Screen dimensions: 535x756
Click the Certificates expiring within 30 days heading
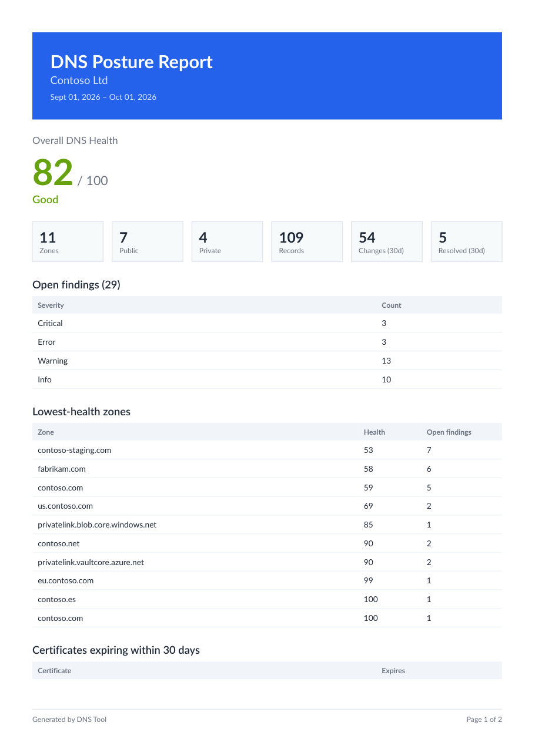(x=116, y=650)
